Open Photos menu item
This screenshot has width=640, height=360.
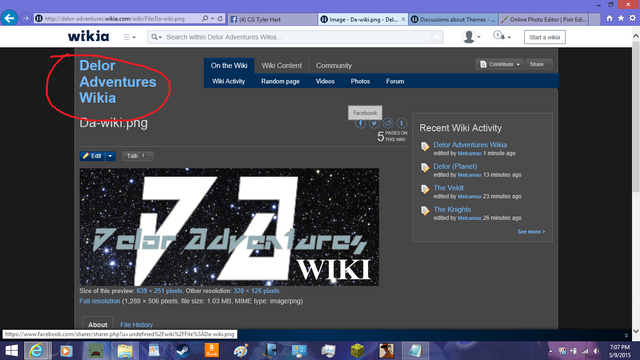point(360,81)
